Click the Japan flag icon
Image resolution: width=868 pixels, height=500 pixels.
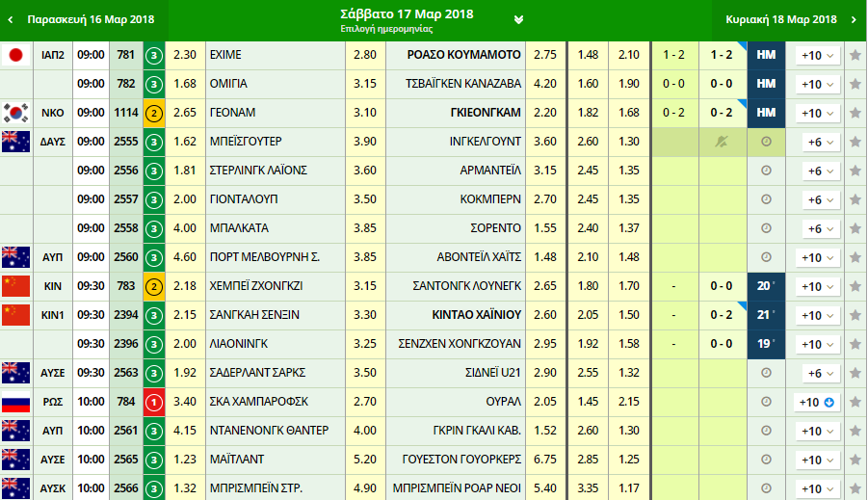[x=15, y=55]
